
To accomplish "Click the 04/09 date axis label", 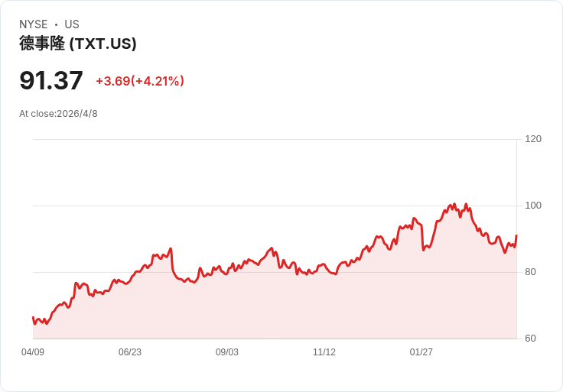I will click(x=33, y=352).
